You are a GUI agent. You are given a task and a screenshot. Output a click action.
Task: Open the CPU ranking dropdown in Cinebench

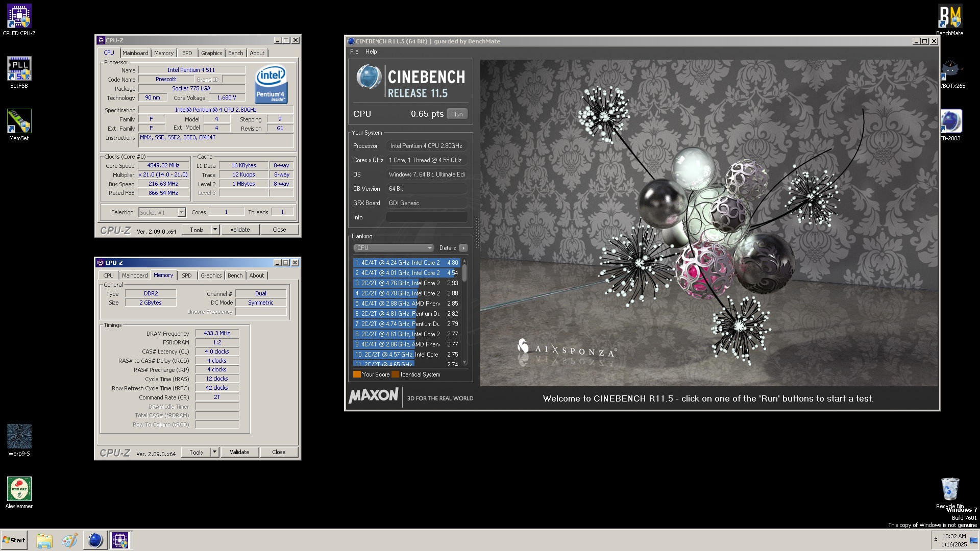pos(394,248)
